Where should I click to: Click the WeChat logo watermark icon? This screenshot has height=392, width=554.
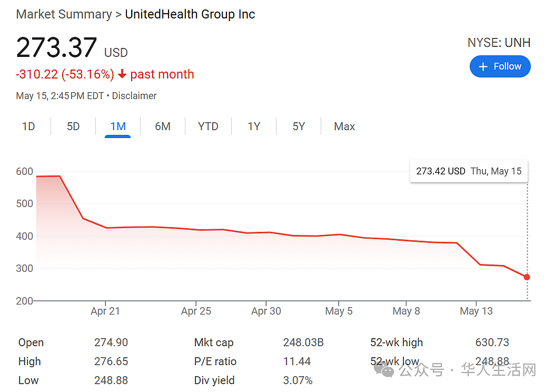click(384, 370)
